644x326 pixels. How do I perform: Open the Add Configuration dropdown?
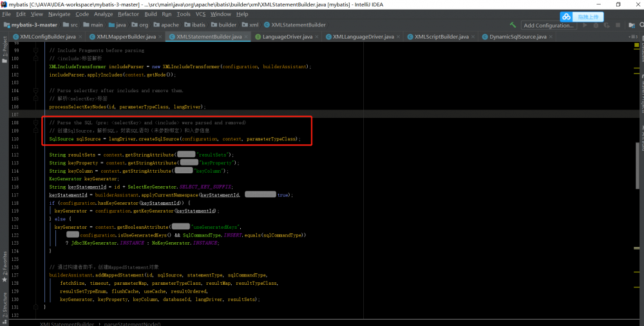[548, 26]
